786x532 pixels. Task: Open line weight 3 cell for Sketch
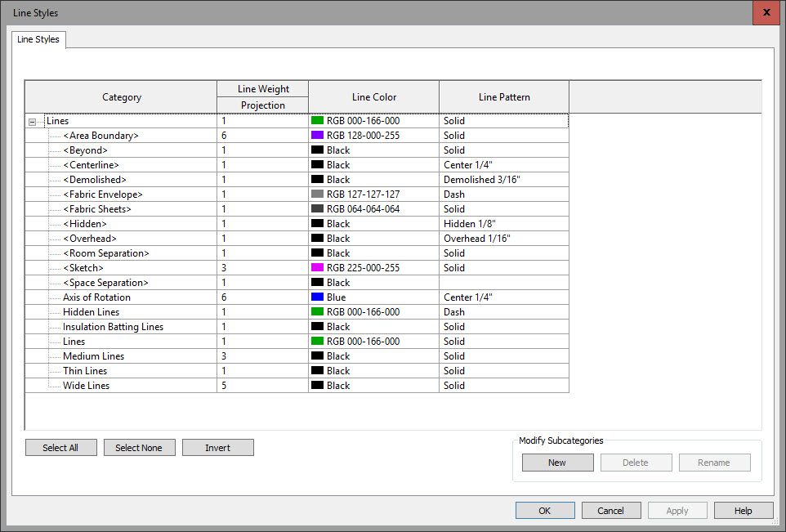[x=262, y=268]
